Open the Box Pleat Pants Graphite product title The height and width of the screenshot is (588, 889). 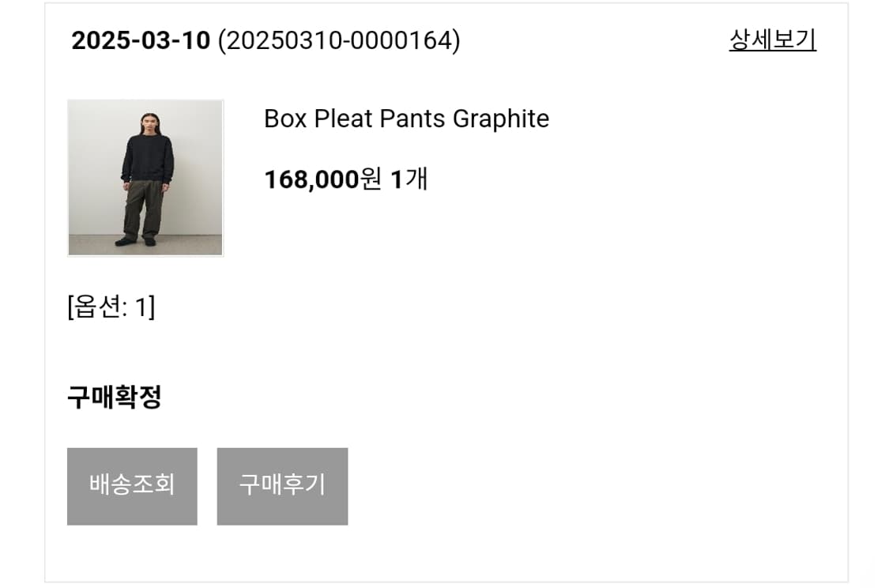(x=406, y=119)
